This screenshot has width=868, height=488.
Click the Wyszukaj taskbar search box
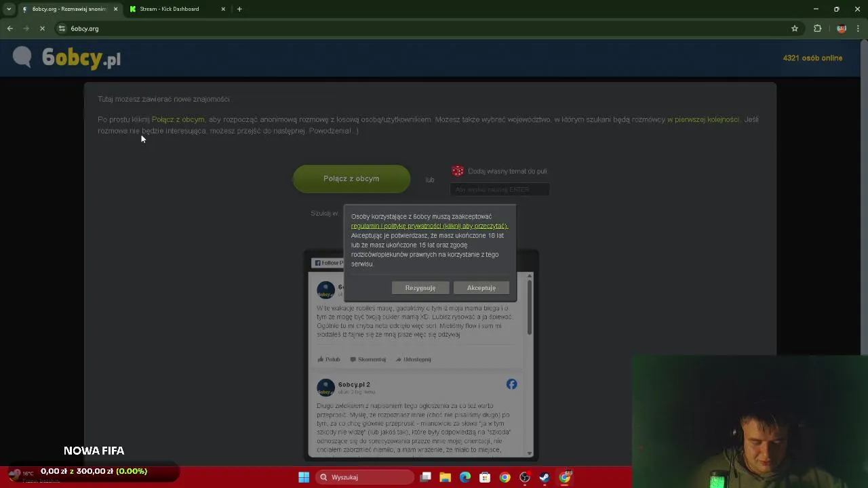(x=365, y=477)
